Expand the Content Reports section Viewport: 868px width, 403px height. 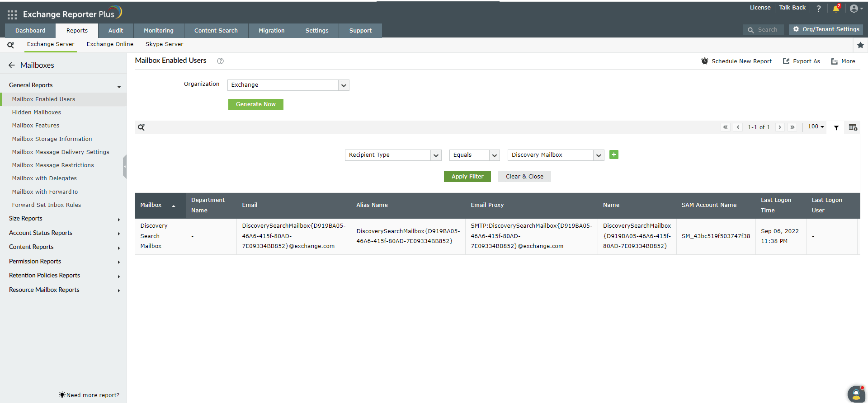pos(63,247)
